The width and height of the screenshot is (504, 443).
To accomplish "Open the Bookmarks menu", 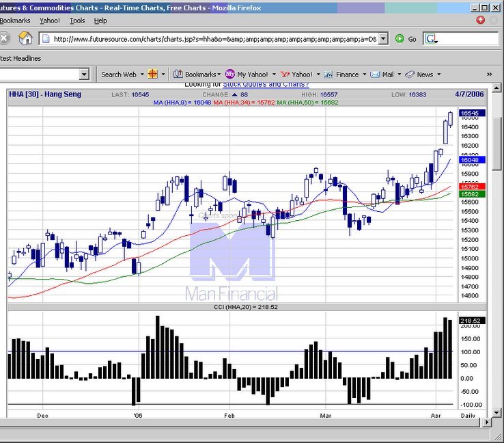I will (15, 21).
